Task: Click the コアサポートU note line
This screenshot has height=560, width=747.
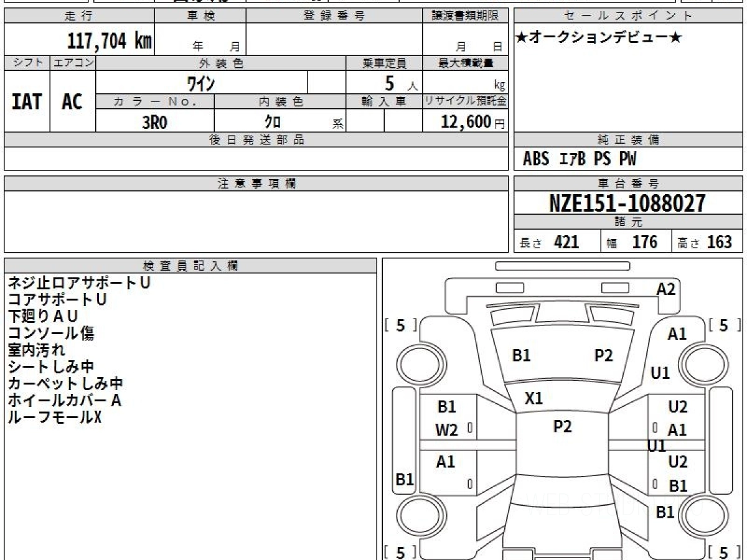Action: pos(57,300)
